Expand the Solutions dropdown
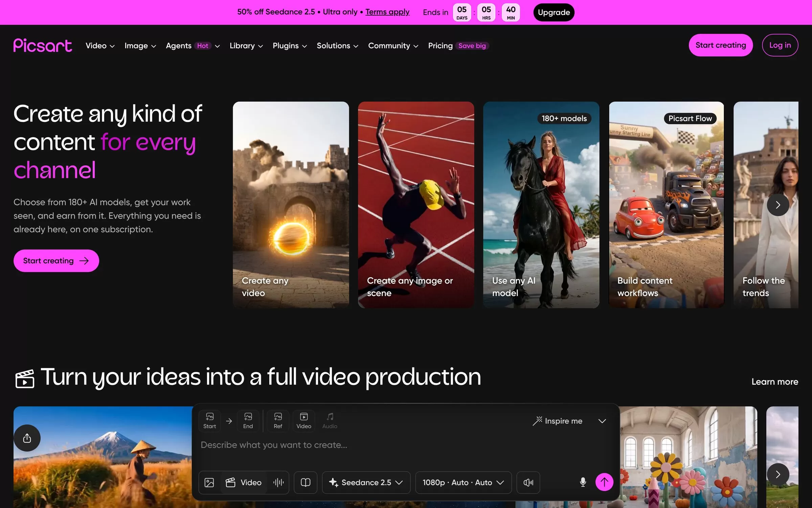Screen dimensions: 812x508 click(x=337, y=45)
